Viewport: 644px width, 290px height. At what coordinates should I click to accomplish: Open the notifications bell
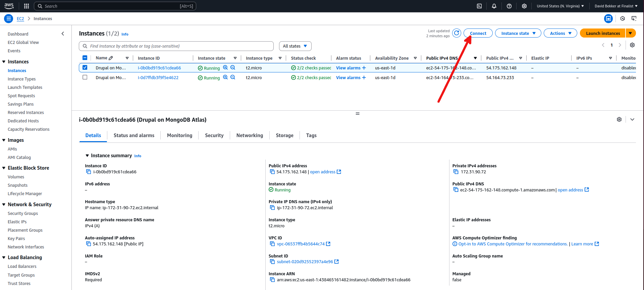[x=494, y=6]
